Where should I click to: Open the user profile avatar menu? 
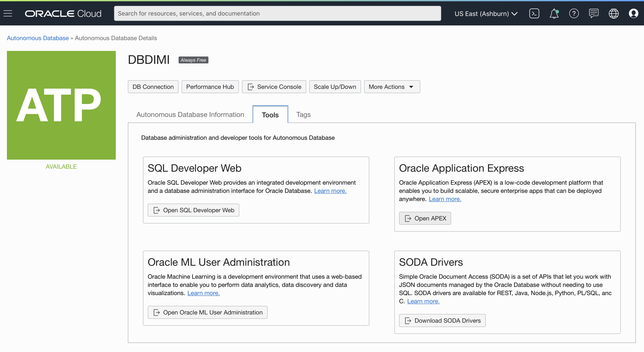coord(634,13)
